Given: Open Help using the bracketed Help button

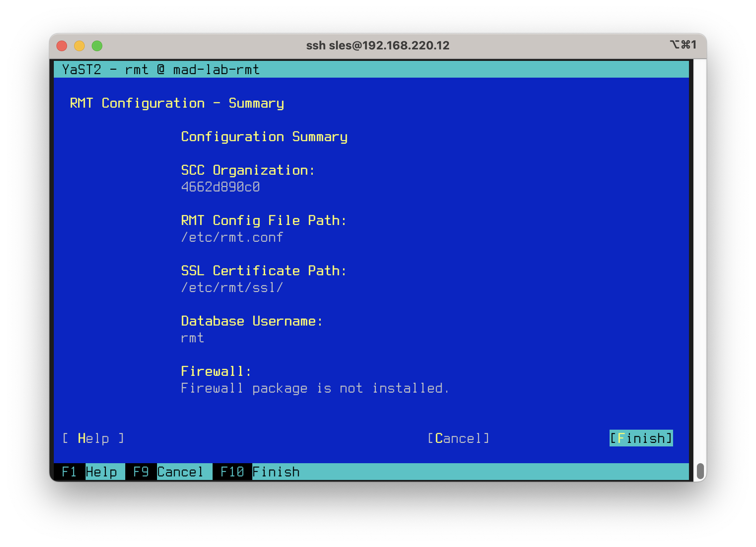Looking at the screenshot, I should [x=93, y=438].
